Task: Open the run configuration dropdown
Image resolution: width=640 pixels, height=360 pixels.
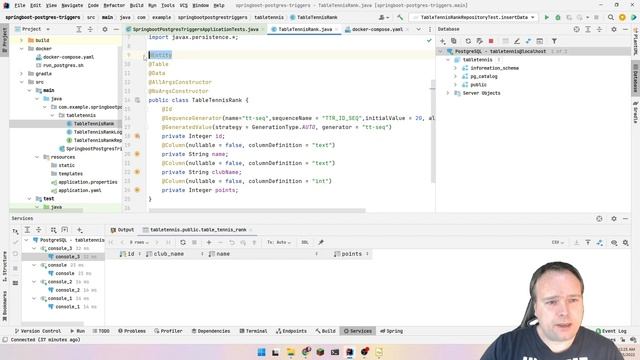Action: click(x=474, y=18)
